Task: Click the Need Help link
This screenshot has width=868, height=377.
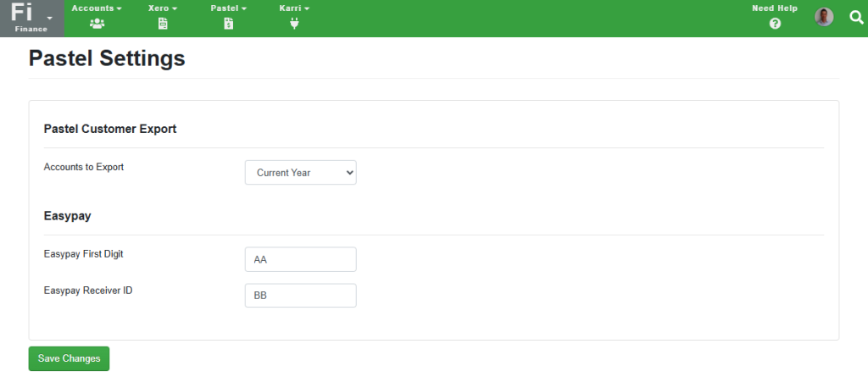Action: pos(775,8)
